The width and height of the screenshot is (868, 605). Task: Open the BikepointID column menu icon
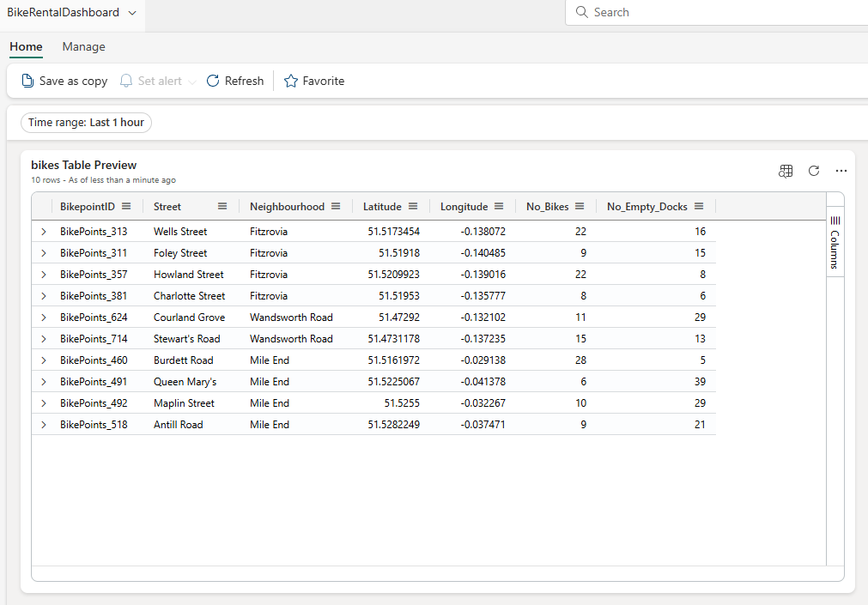click(126, 207)
